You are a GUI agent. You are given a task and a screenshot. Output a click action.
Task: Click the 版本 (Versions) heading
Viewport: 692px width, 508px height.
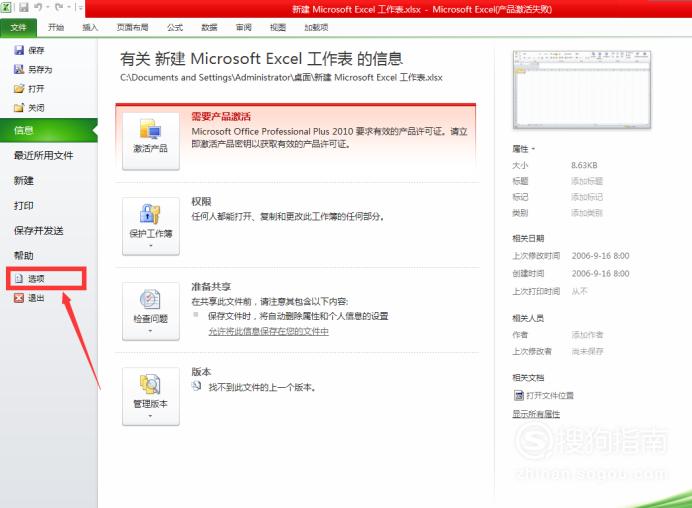coord(201,372)
